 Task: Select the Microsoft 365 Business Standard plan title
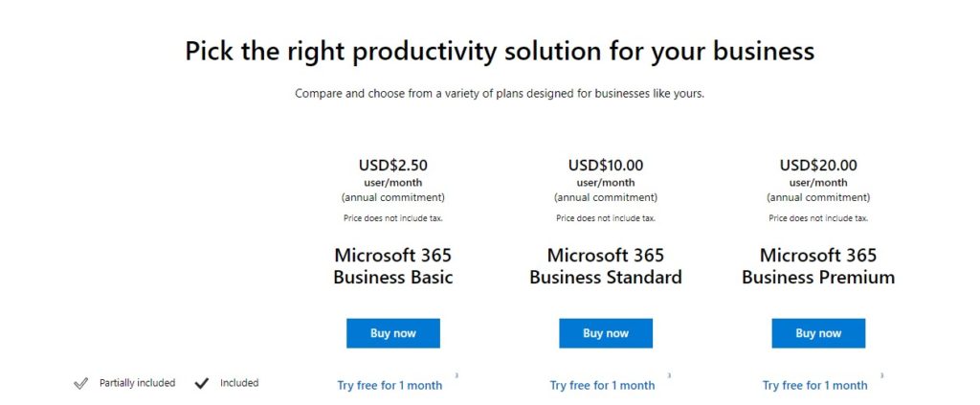tap(606, 266)
